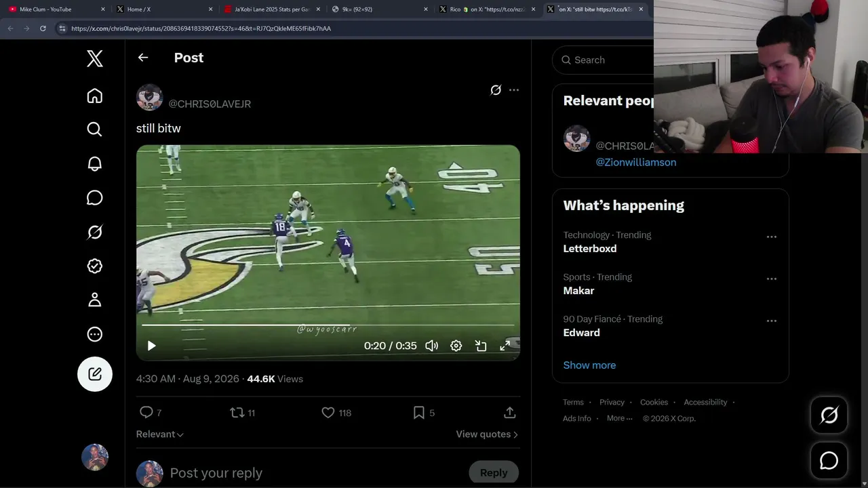Open Explore search in the sidebar
The image size is (868, 488).
click(95, 129)
